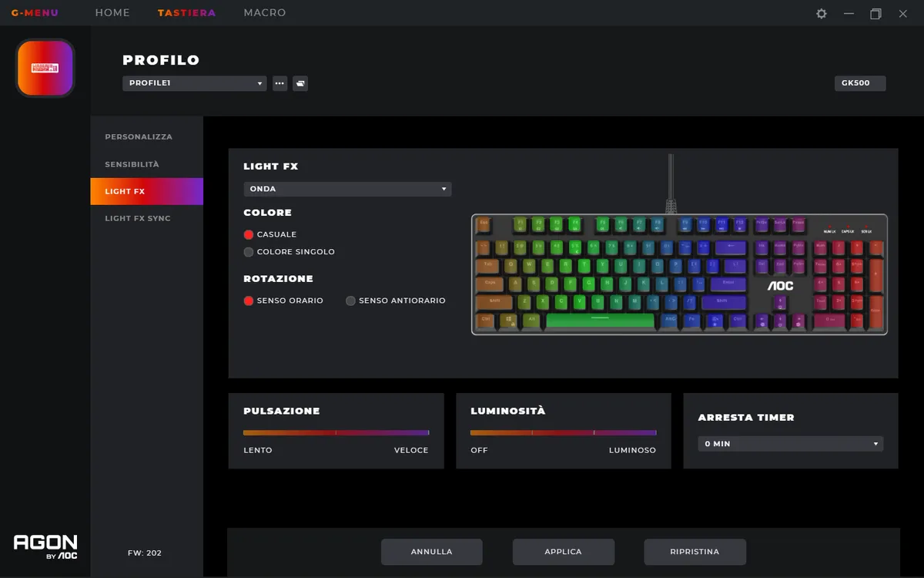Screen dimensions: 924x578
Task: Switch to the Tastiera tab
Action: pos(186,13)
